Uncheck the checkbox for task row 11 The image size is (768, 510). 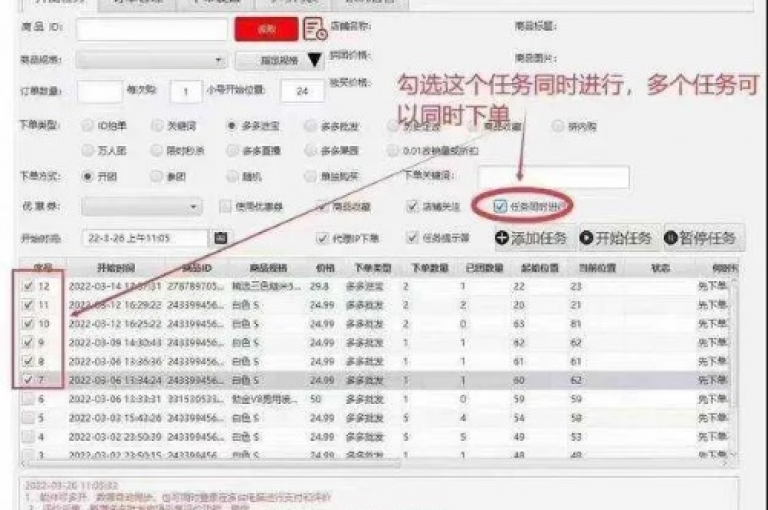point(28,305)
